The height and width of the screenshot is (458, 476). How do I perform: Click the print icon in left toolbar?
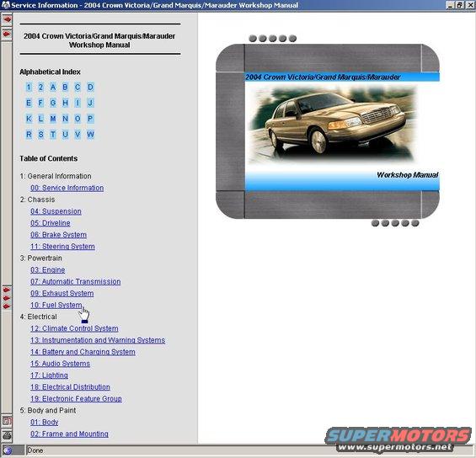coord(7,436)
